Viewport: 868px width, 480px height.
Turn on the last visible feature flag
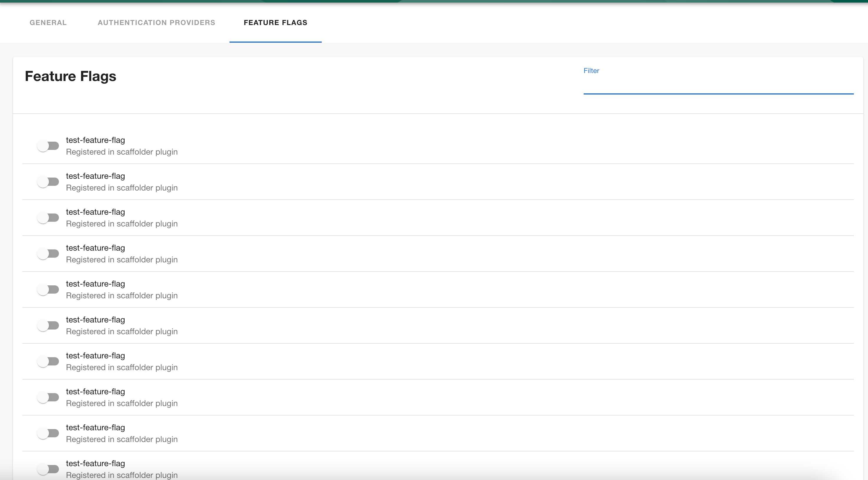[48, 469]
